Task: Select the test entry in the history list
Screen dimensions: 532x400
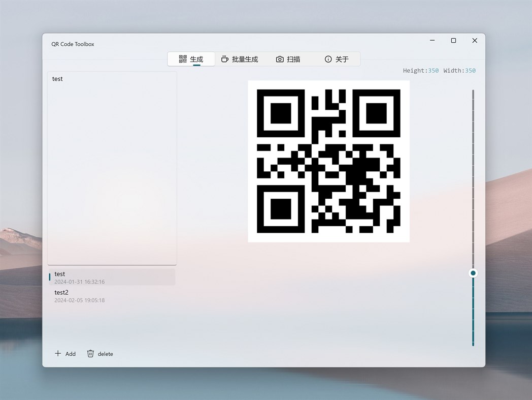Action: pos(112,277)
